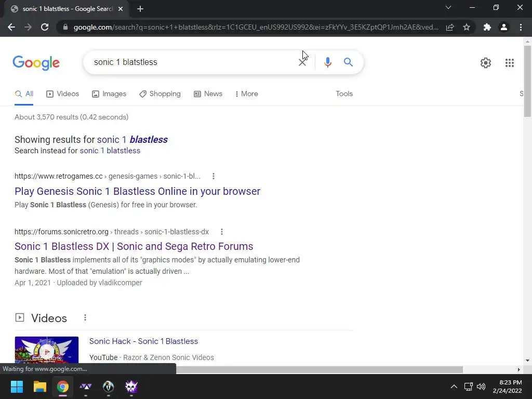Viewport: 532px width, 399px height.
Task: Bookmark this tab with the star
Action: point(467,27)
